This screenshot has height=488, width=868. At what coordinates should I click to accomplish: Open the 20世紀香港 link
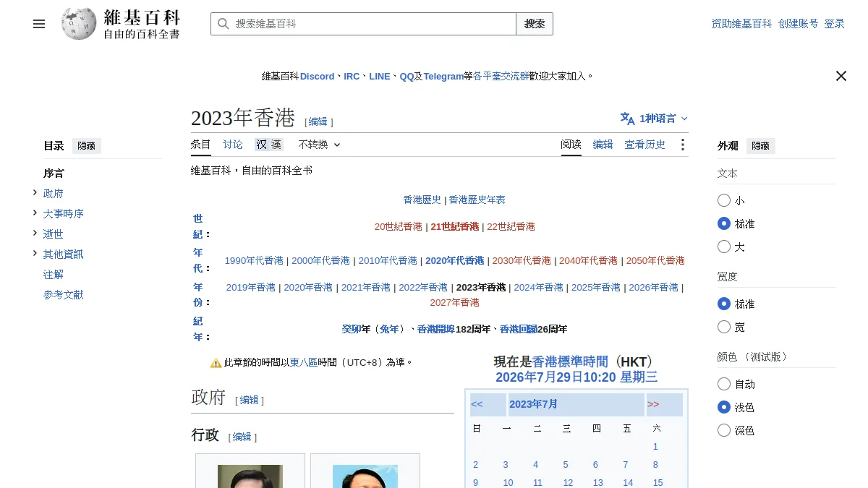398,226
